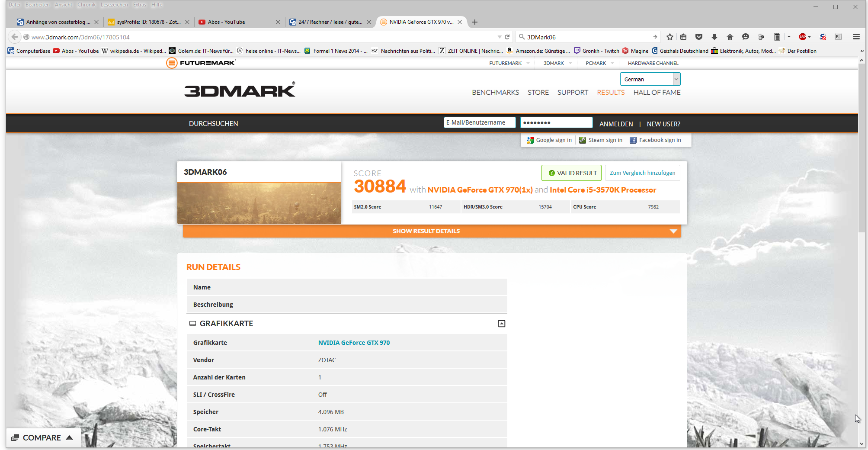The image size is (868, 450).
Task: Open the Datei menu
Action: pos(14,5)
